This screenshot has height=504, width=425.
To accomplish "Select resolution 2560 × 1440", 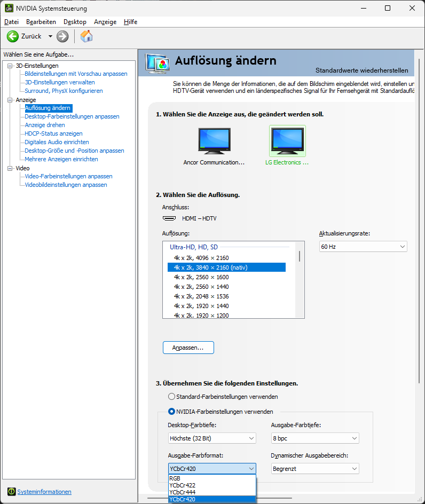I will click(226, 287).
